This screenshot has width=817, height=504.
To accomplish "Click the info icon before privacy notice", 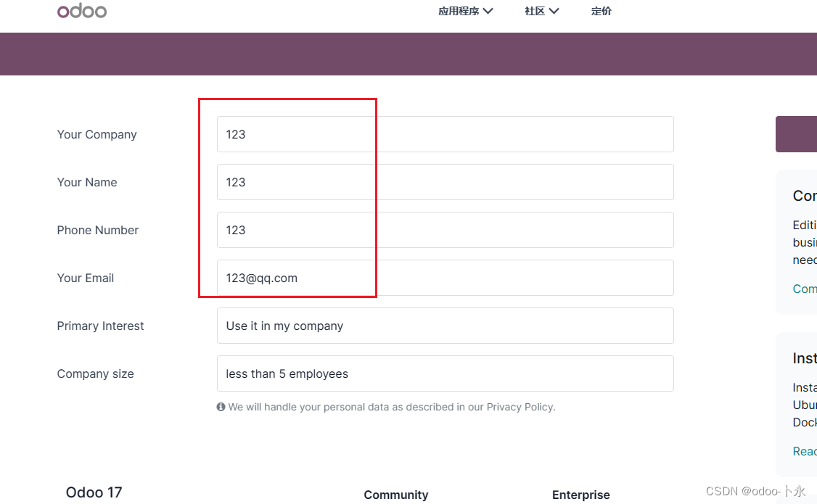I will pos(221,407).
